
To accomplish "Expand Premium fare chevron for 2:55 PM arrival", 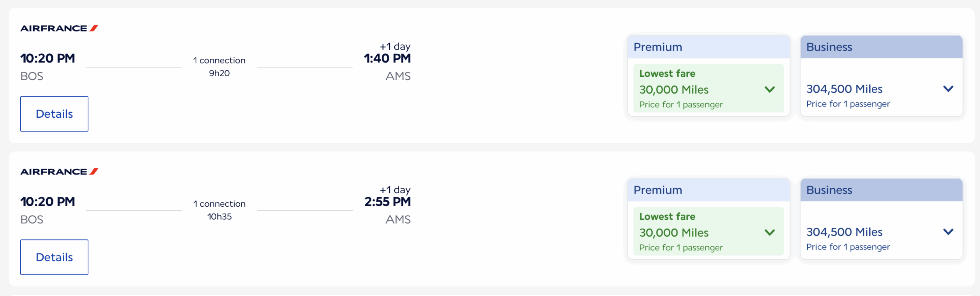I will tap(769, 233).
